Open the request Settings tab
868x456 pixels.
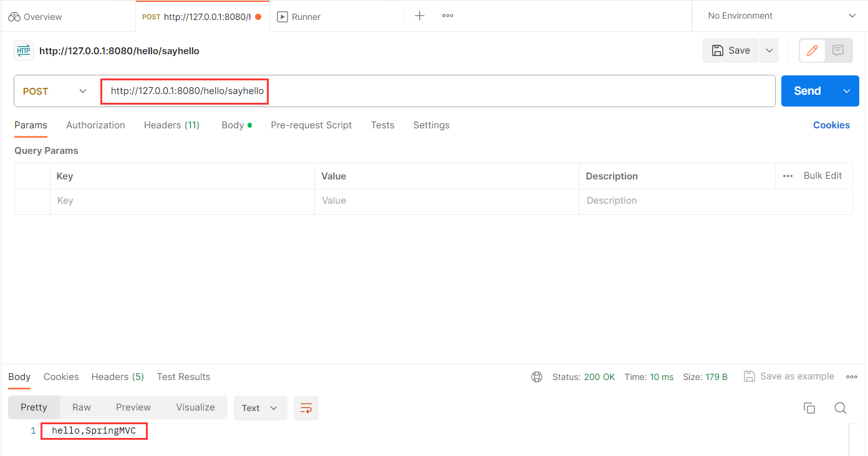(431, 125)
